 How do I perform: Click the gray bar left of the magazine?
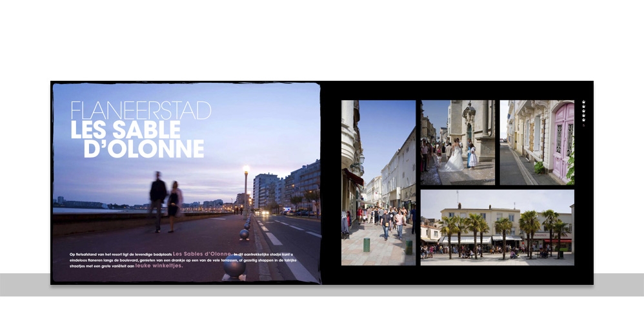tap(25, 284)
